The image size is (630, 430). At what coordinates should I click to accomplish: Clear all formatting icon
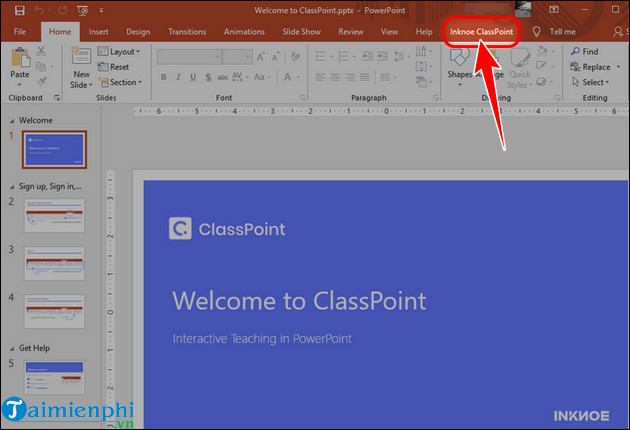pos(296,57)
